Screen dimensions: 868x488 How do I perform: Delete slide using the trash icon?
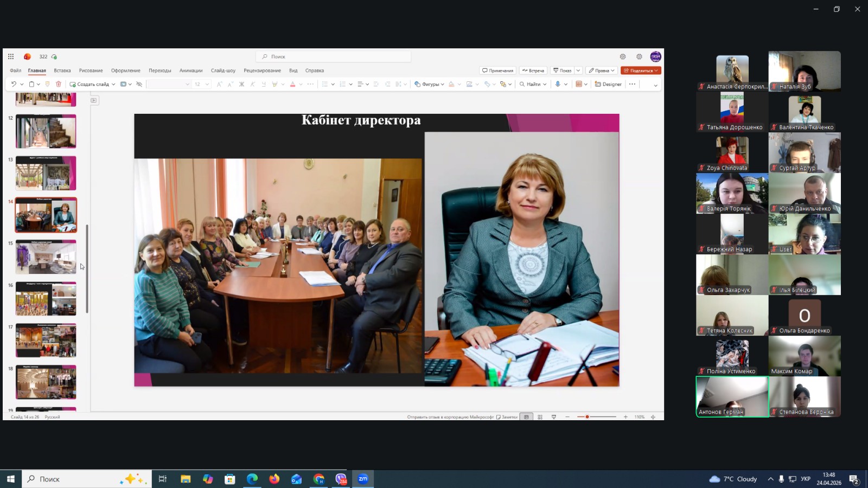click(59, 84)
